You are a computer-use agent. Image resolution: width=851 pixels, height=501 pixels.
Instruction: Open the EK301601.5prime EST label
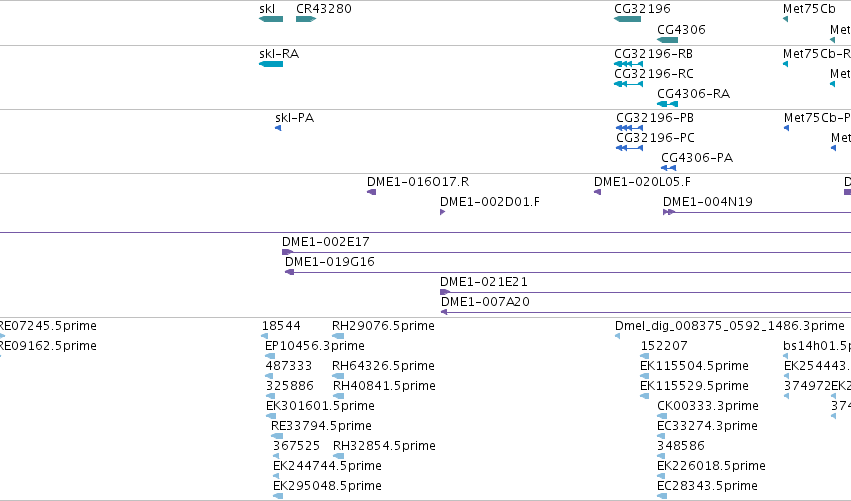(x=320, y=407)
